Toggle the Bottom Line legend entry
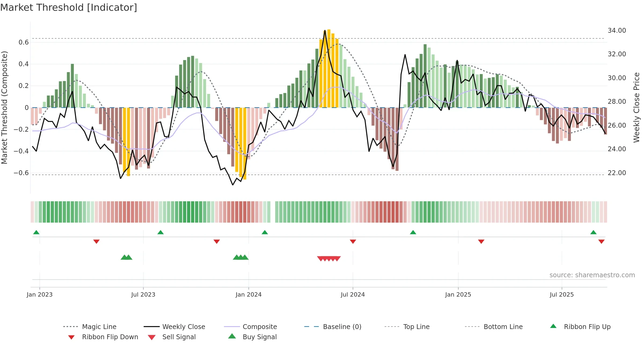The width and height of the screenshot is (644, 362). [494, 327]
